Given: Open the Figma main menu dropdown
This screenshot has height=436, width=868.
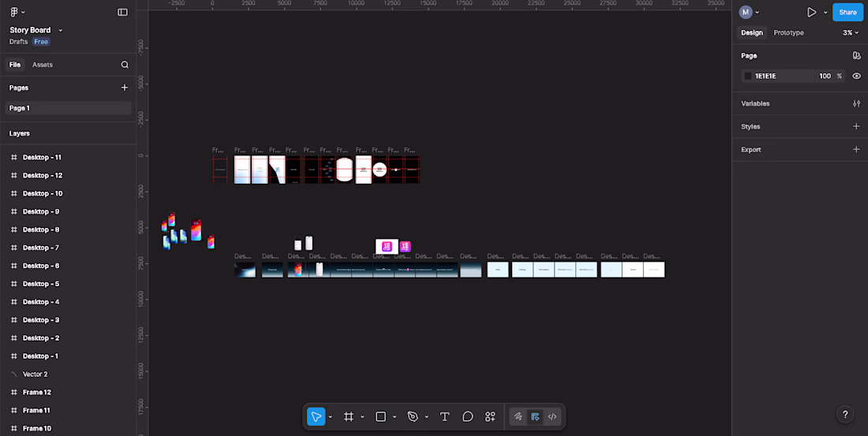Looking at the screenshot, I should tap(17, 12).
